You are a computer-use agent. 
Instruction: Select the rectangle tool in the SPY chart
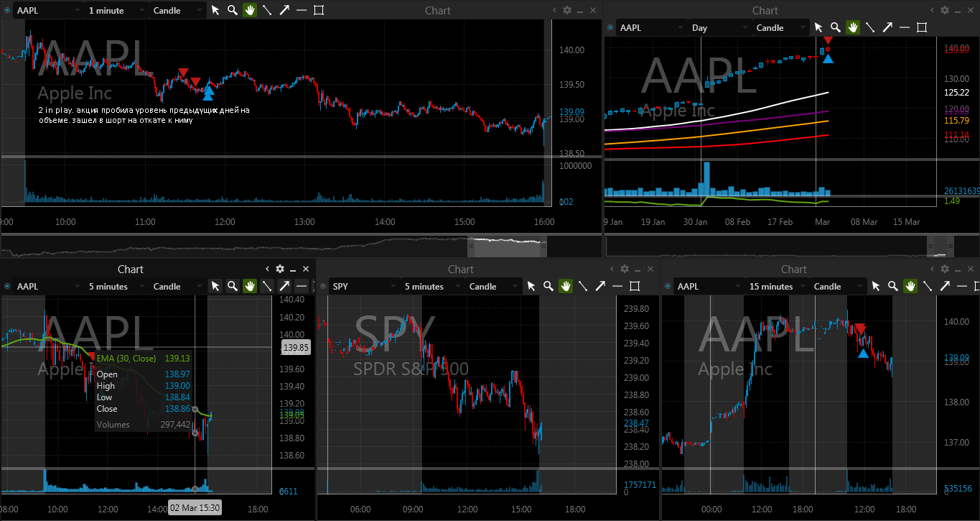click(635, 286)
